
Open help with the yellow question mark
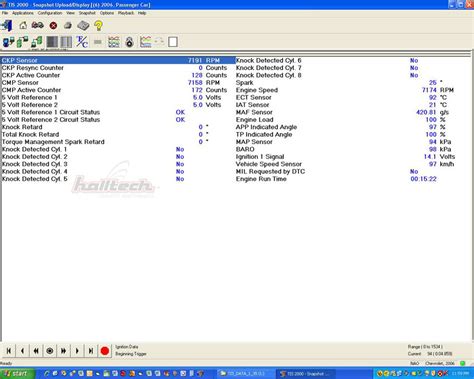click(x=98, y=25)
